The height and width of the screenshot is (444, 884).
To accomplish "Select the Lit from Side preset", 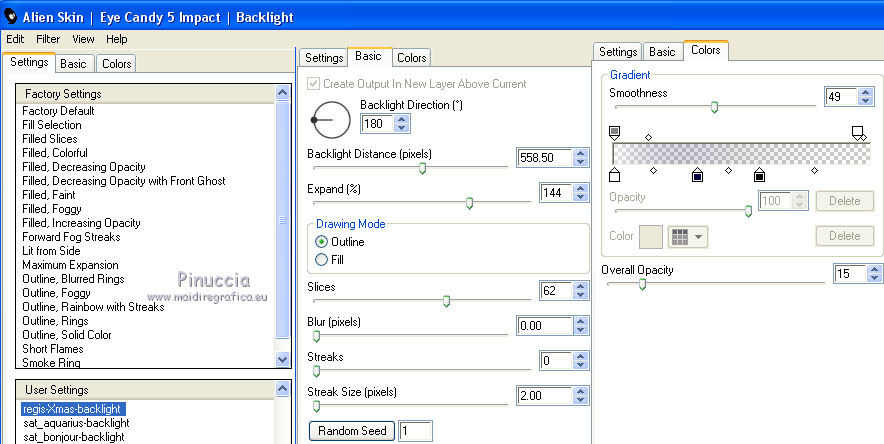I will (51, 251).
